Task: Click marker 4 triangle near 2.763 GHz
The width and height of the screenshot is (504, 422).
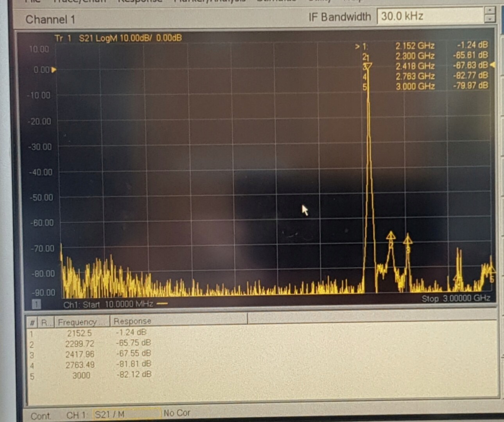Action: tap(458, 278)
